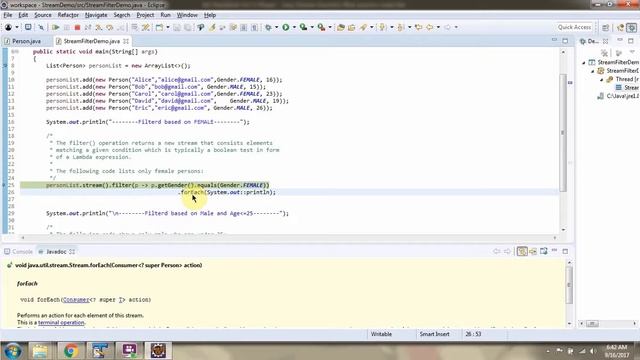Viewport: 640px width, 360px height.
Task: Click the Skip All Breakpoints icon
Action: click(x=41, y=27)
